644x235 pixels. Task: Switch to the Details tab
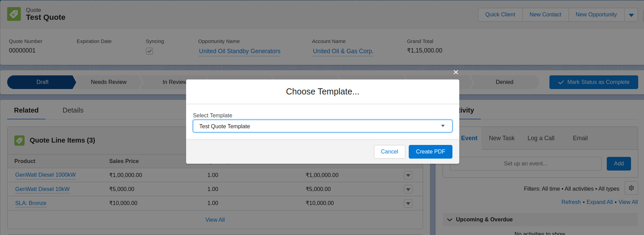pos(73,110)
